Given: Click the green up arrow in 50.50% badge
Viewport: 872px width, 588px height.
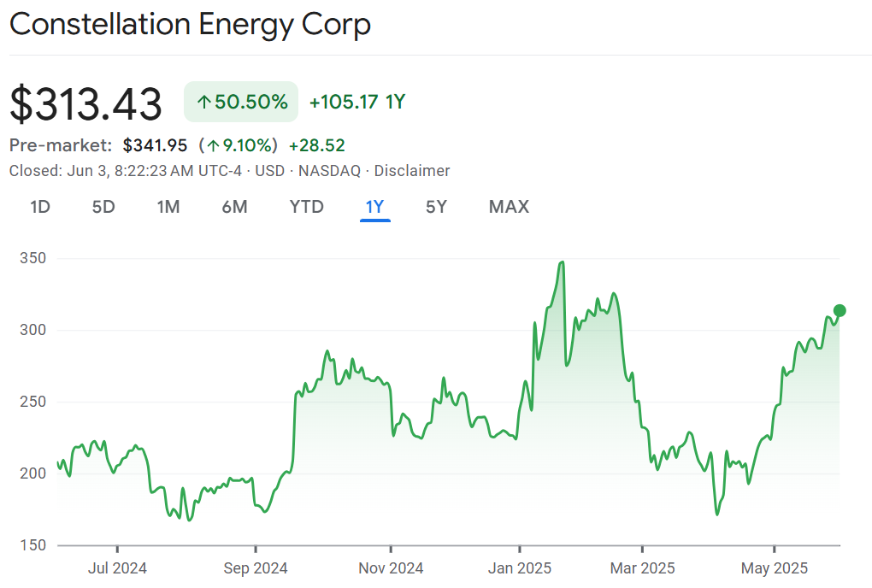Looking at the screenshot, I should coord(203,103).
